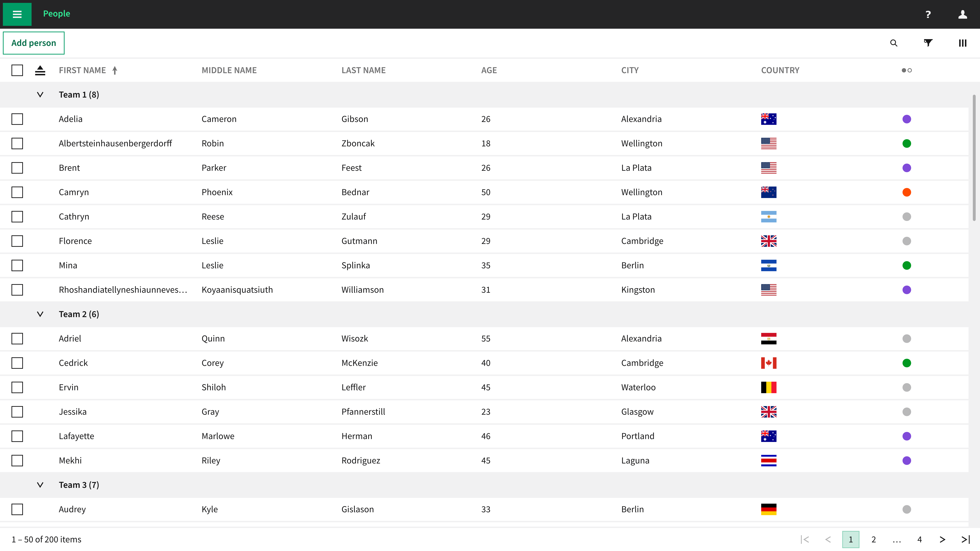Tick the Cedrick McKenzie row checkbox

tap(17, 363)
